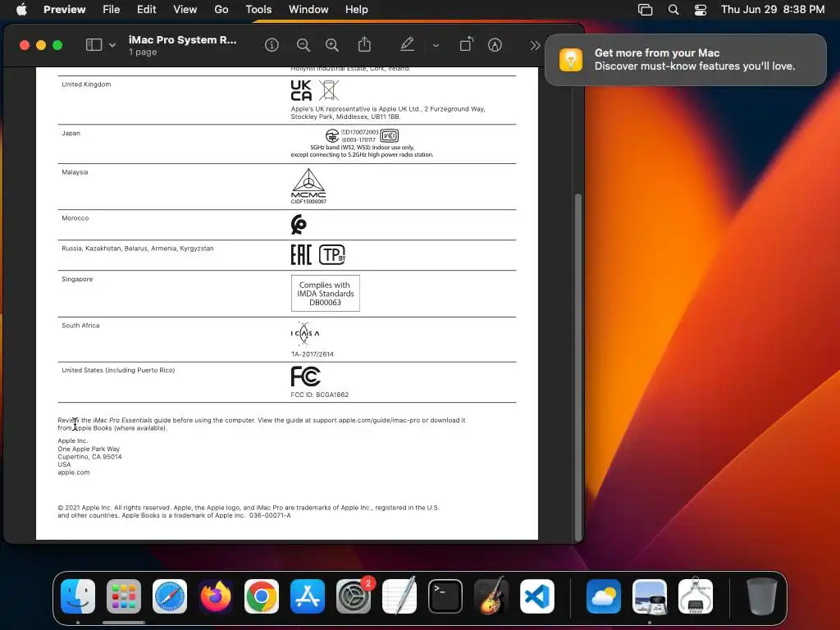Zoom in on the document

tap(332, 45)
